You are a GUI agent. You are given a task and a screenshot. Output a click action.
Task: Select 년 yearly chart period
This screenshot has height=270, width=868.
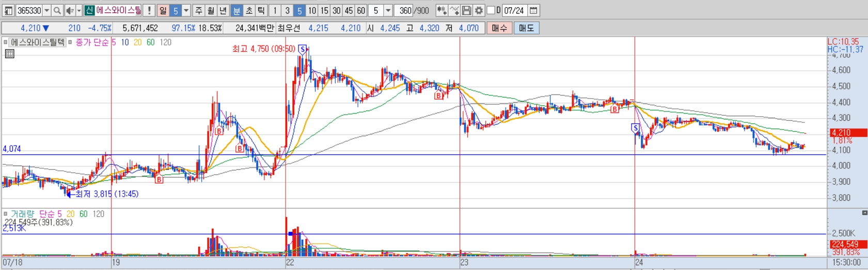(223, 10)
